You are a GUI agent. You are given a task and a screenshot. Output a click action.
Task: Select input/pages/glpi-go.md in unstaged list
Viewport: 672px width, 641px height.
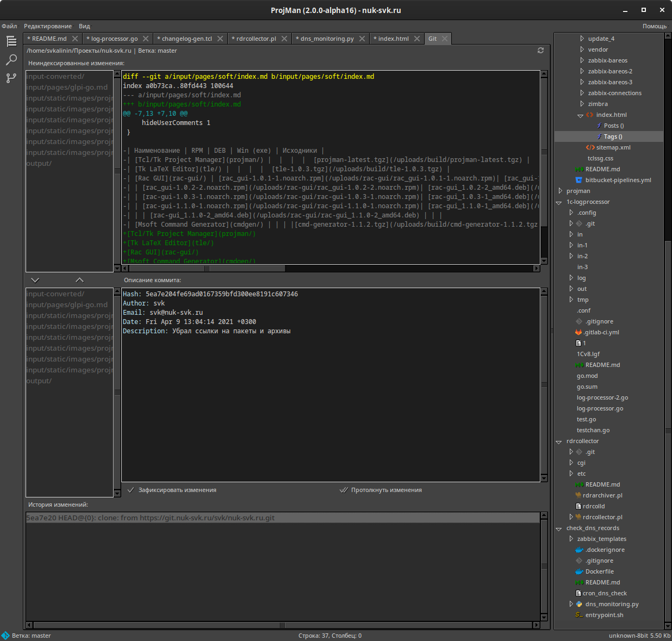(x=67, y=88)
